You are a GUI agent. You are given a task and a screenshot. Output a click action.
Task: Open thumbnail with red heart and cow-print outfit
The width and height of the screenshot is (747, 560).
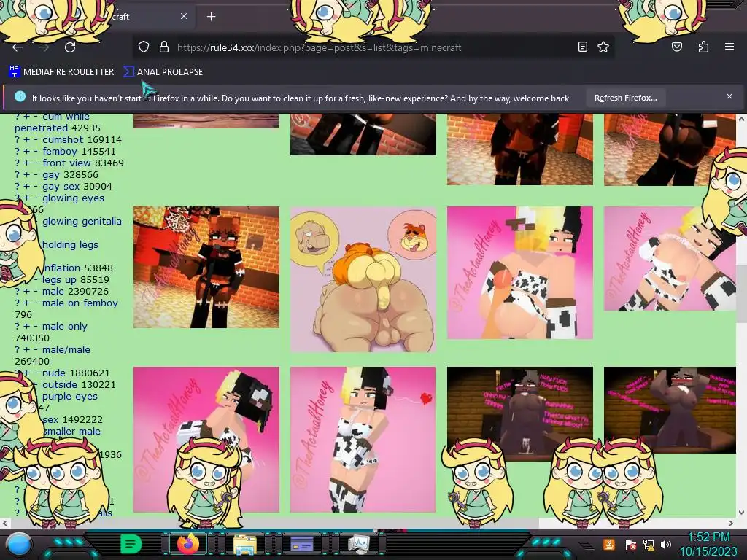363,440
